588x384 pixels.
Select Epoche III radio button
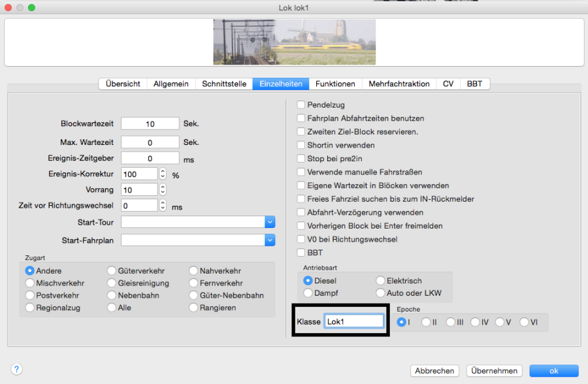[x=451, y=322]
